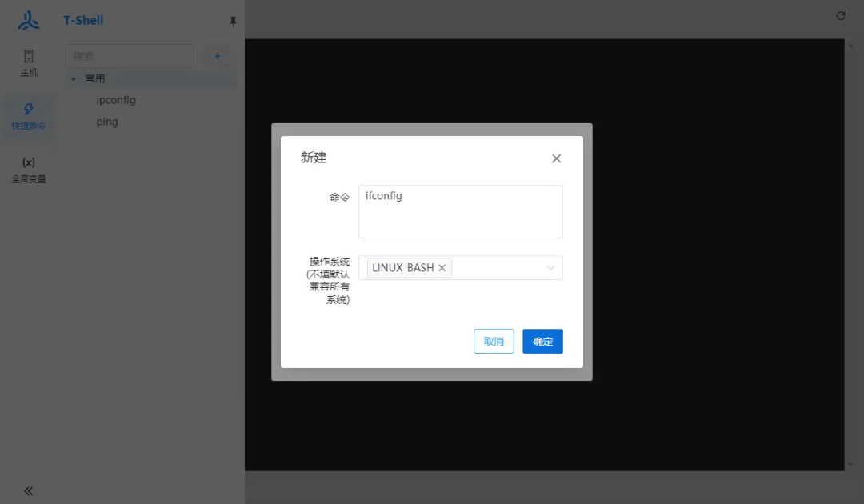Select the ipconfig quick command
864x504 pixels.
pyautogui.click(x=115, y=99)
